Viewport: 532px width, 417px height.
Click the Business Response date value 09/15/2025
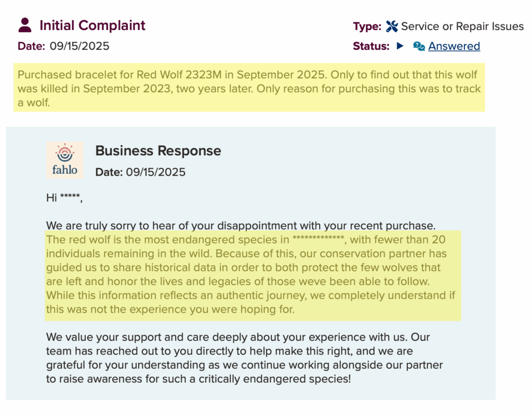[155, 172]
